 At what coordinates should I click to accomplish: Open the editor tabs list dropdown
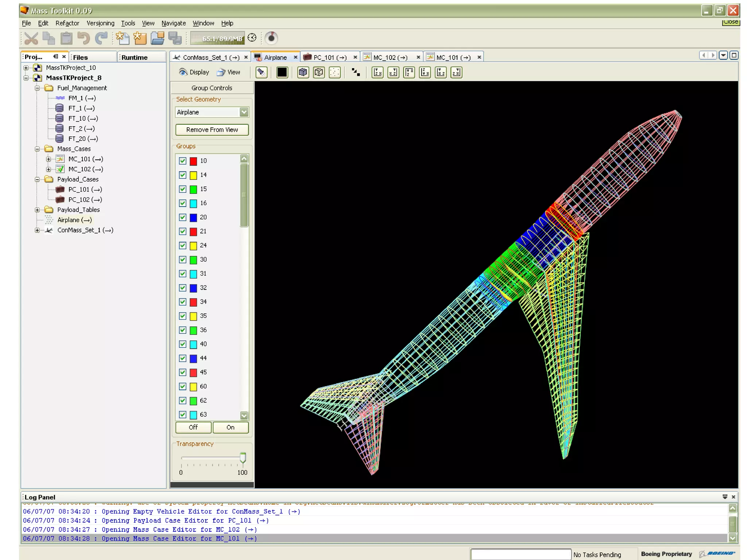click(723, 55)
